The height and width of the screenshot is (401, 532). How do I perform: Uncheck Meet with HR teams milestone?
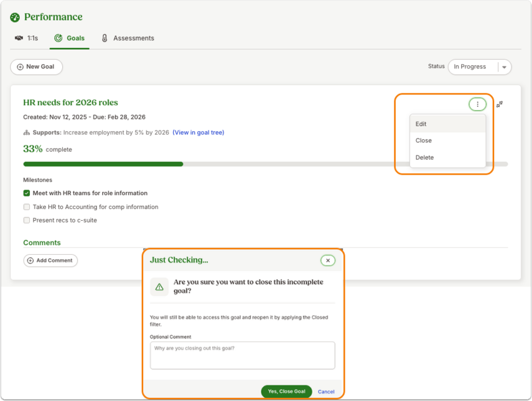click(27, 193)
